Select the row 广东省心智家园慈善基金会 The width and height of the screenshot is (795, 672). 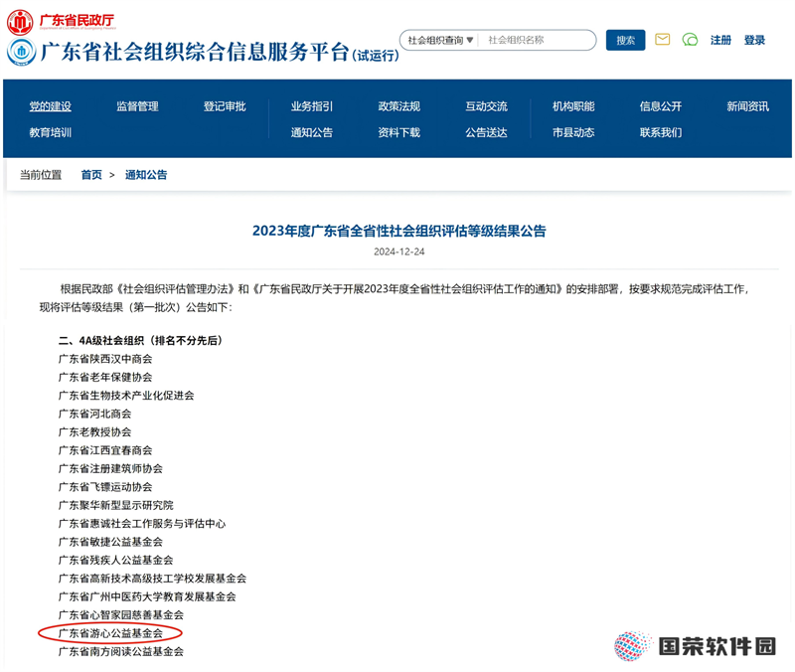[x=120, y=614]
